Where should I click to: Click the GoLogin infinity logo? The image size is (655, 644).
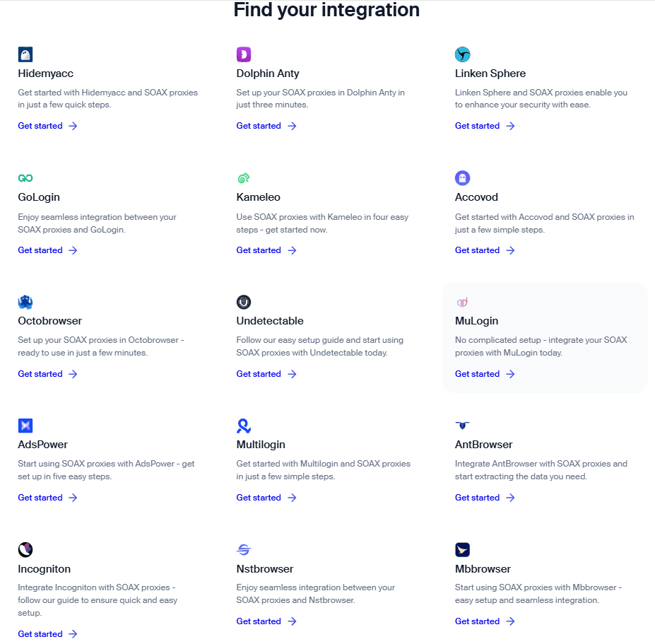[x=25, y=178]
